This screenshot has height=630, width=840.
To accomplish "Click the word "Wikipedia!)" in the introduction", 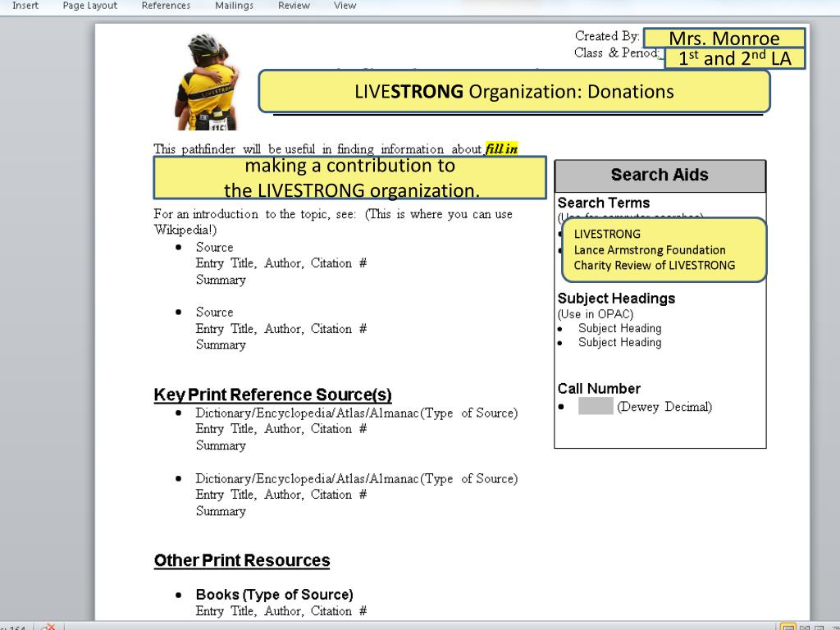I will tap(185, 230).
